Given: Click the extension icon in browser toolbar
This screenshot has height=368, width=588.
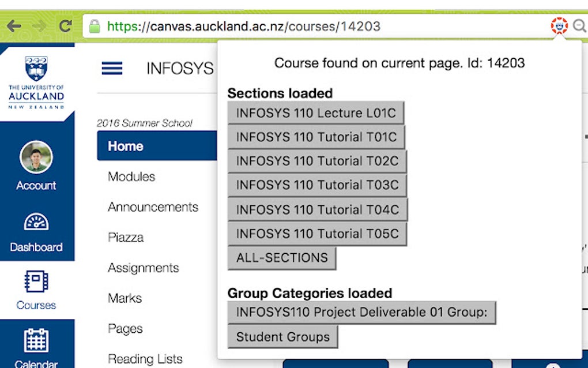Looking at the screenshot, I should tap(558, 26).
